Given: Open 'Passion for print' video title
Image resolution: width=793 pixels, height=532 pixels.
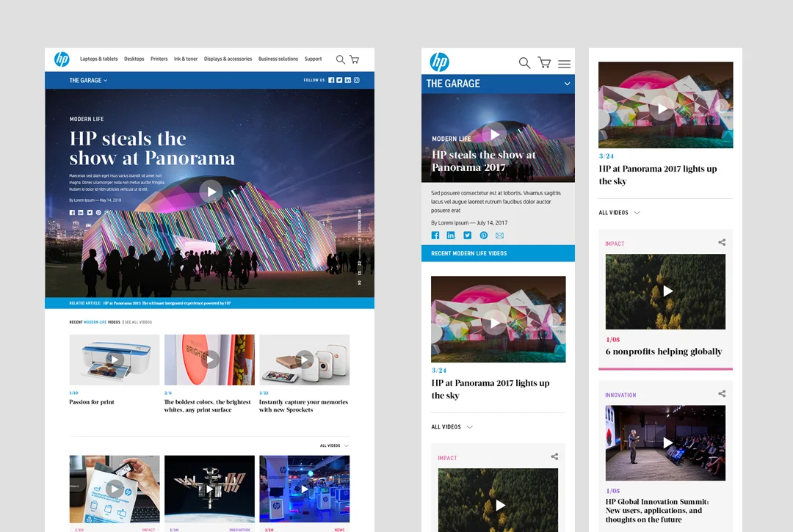Looking at the screenshot, I should tap(92, 402).
